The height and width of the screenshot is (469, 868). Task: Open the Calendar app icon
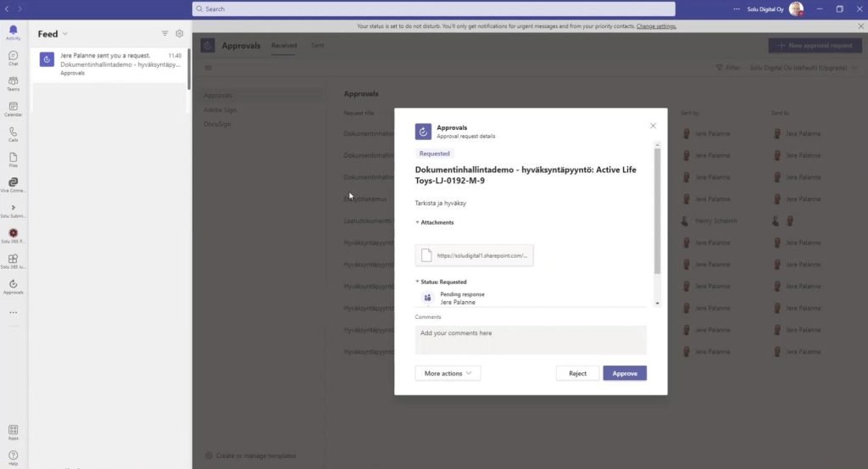pos(13,109)
